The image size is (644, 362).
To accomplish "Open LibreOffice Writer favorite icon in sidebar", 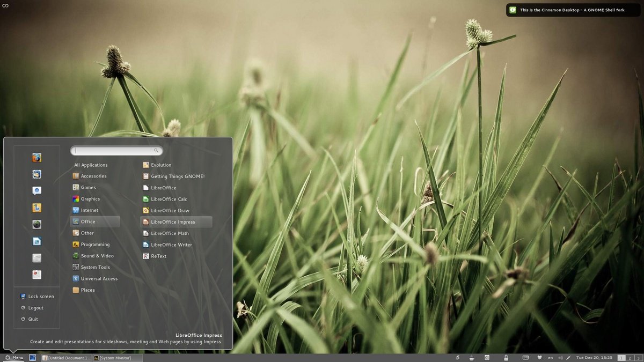I will coord(36,241).
